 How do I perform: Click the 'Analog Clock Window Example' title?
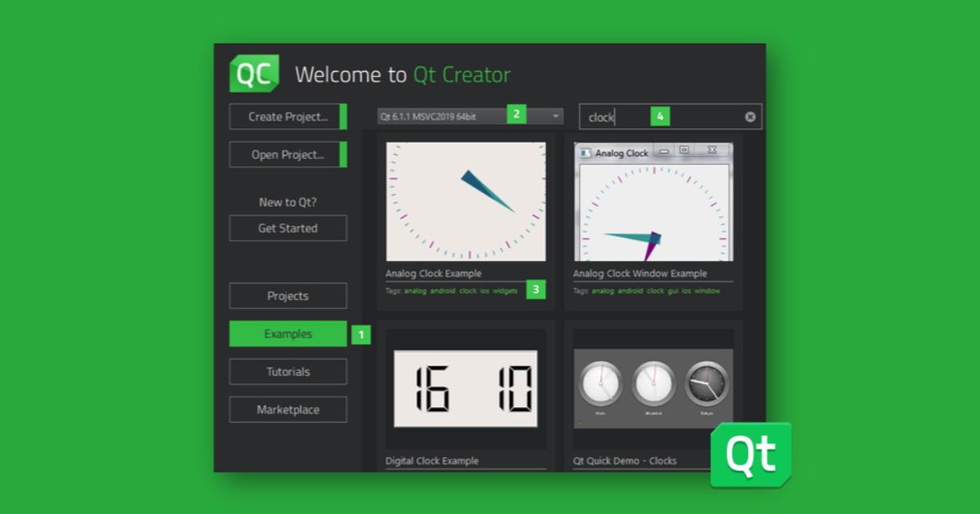point(640,273)
